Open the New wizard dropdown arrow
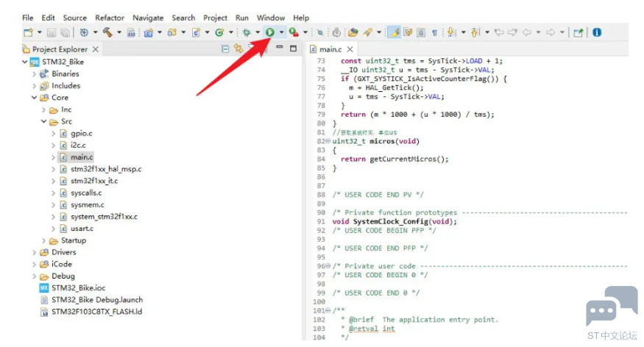644x347 pixels. point(40,32)
